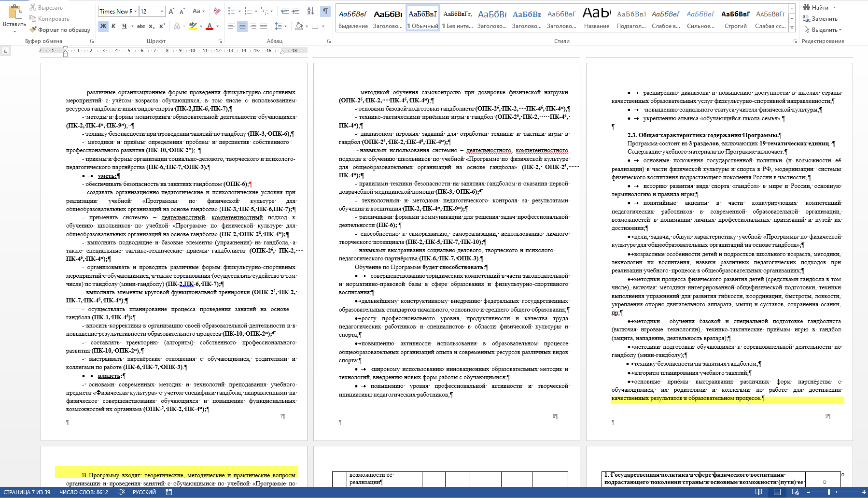Align text to the left

(x=232, y=26)
